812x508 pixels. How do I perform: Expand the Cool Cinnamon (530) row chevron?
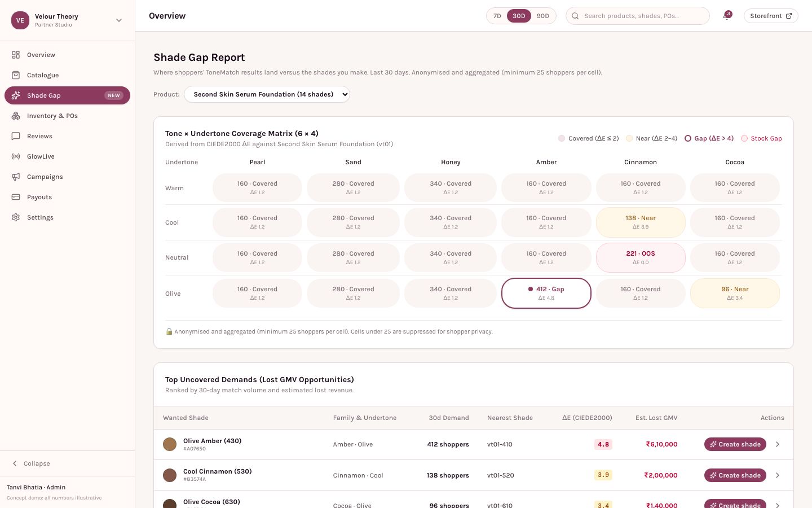tap(778, 475)
